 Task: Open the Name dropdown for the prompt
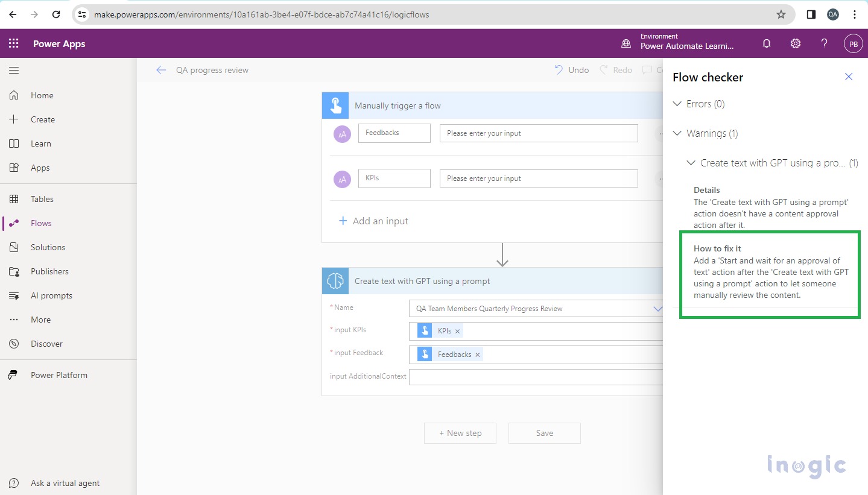coord(657,309)
